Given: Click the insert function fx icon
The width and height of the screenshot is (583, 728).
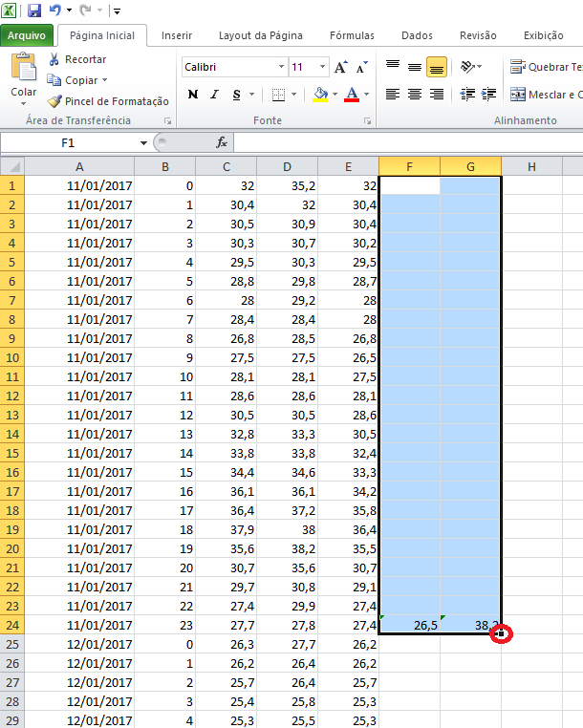Looking at the screenshot, I should [222, 142].
